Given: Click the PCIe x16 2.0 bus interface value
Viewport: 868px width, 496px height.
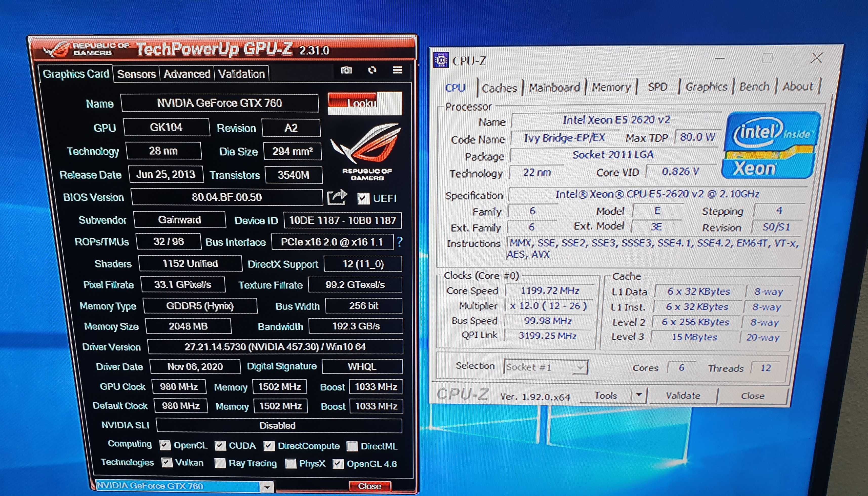Looking at the screenshot, I should click(x=332, y=242).
